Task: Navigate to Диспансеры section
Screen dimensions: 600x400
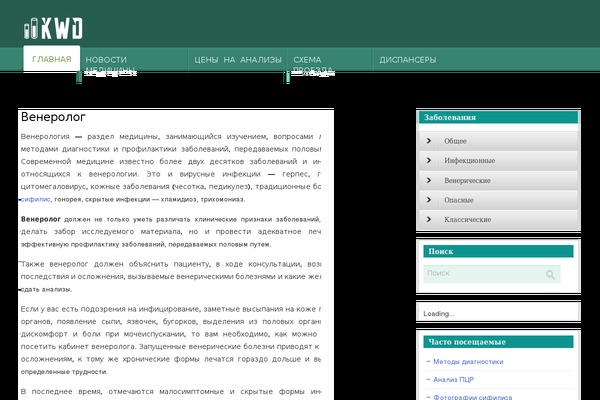Action: click(x=408, y=60)
